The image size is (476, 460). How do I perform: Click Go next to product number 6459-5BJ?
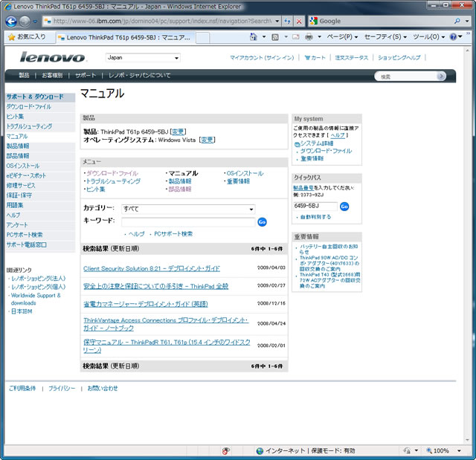(x=344, y=207)
